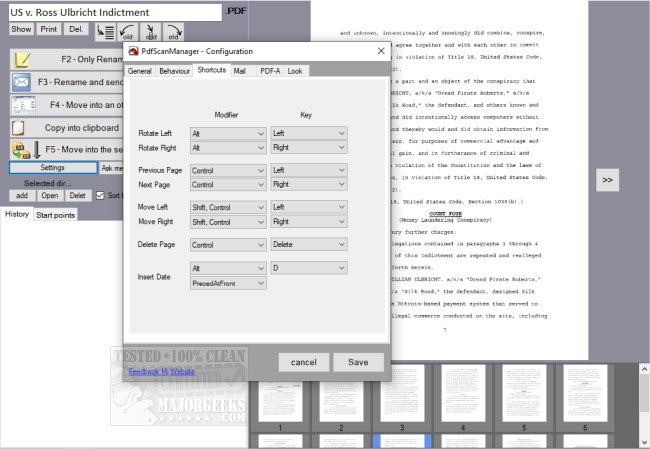Toggle the Sort checkbox
Image resolution: width=650 pixels, height=449 pixels.
coord(100,195)
